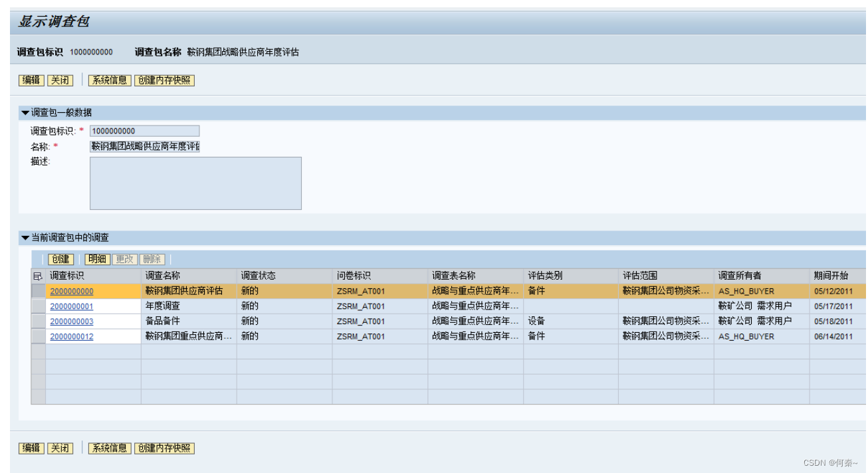Open 系统信息 below the survey table
The width and height of the screenshot is (868, 473).
110,448
